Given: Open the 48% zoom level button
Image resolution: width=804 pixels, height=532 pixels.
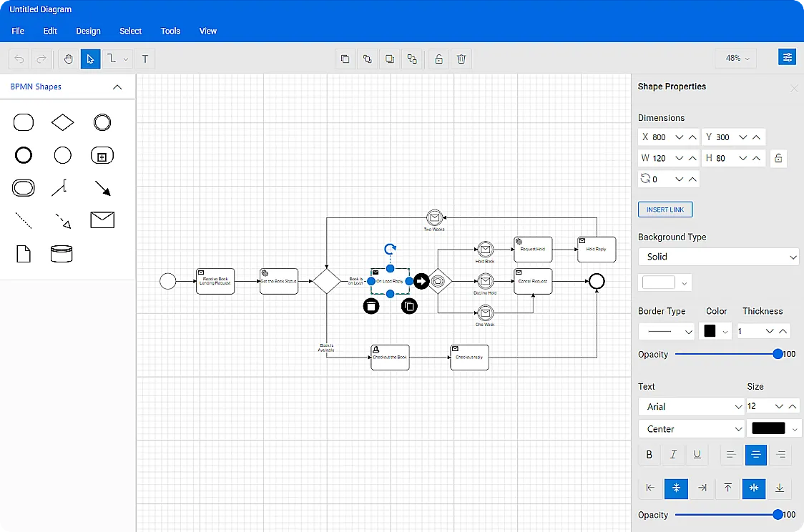Looking at the screenshot, I should coord(737,59).
